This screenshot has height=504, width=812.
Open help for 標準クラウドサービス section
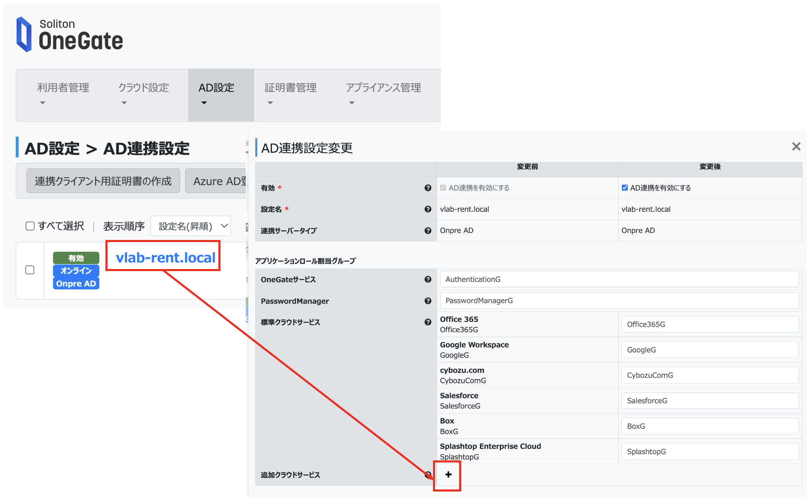coord(428,322)
